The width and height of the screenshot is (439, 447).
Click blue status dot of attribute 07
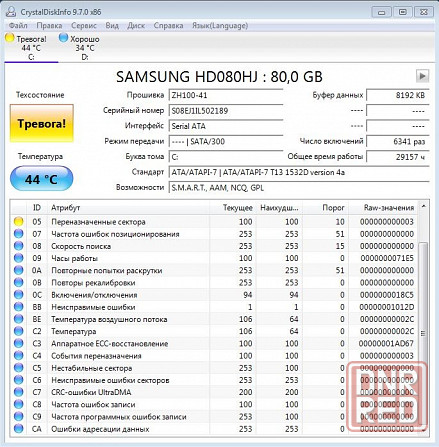[x=19, y=234]
